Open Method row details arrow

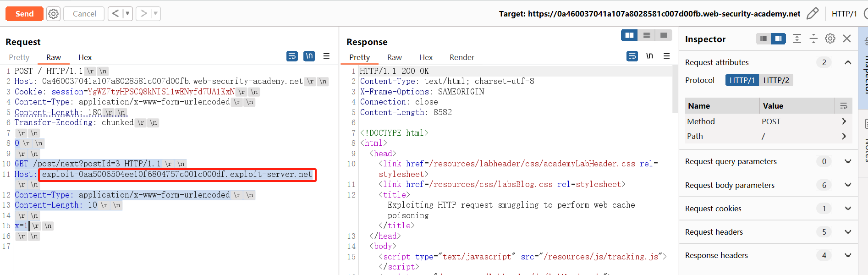[844, 121]
